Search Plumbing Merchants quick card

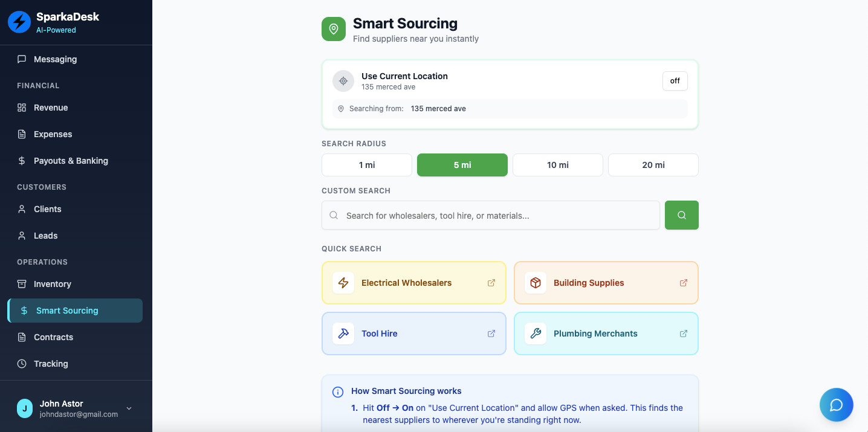(606, 334)
